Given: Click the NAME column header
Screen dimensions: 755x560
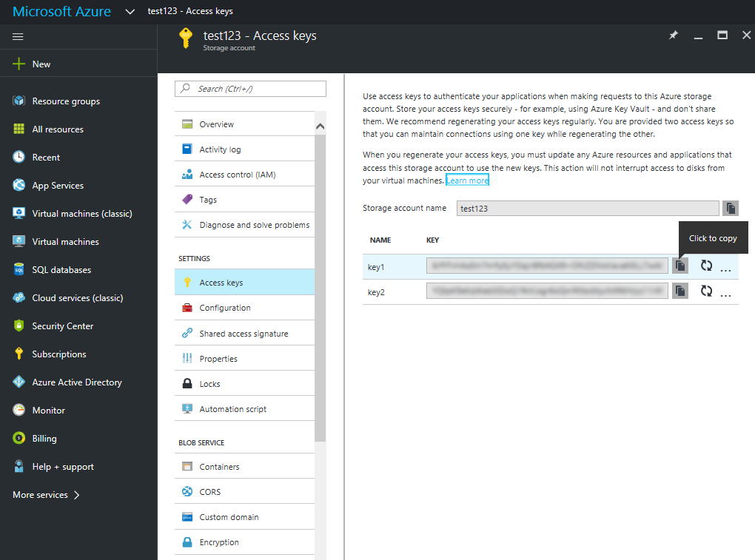Looking at the screenshot, I should [380, 240].
